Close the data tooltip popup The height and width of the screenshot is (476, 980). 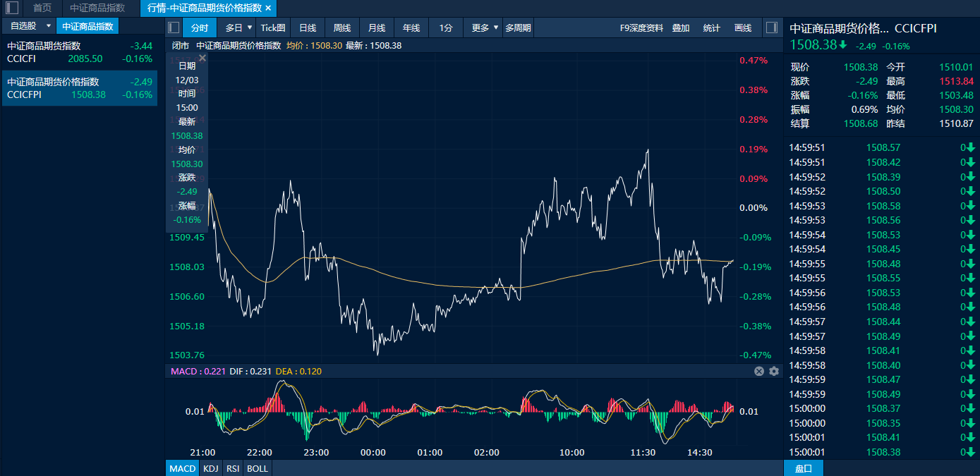[202, 59]
